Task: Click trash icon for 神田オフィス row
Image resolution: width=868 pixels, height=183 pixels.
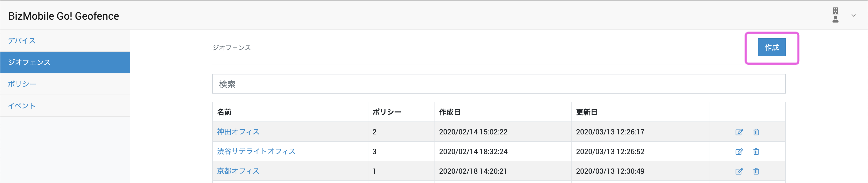Action: [x=756, y=132]
